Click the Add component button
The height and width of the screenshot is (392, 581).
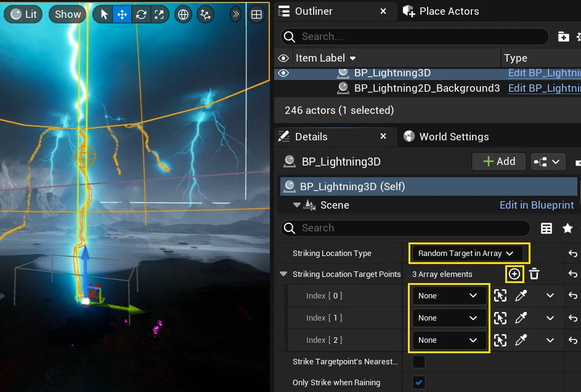[498, 161]
